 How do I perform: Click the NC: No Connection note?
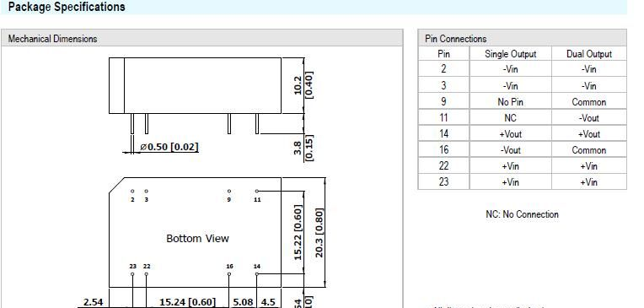522,214
